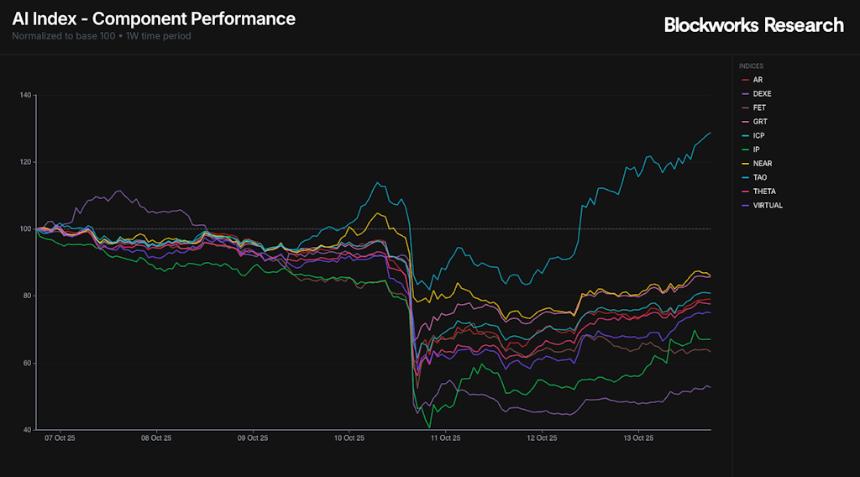Image resolution: width=860 pixels, height=477 pixels.
Task: Click the THETA legend entry
Action: click(763, 192)
